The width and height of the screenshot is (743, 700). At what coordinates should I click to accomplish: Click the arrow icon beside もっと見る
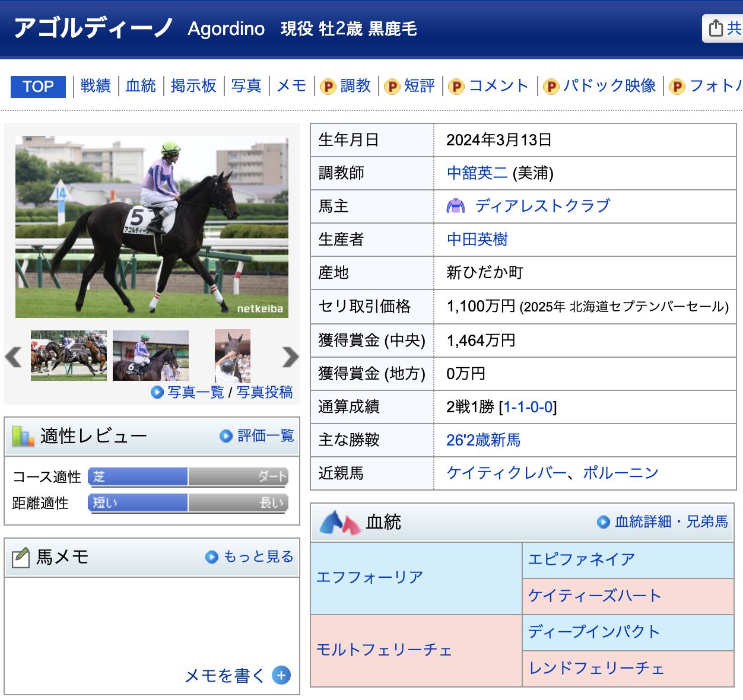pyautogui.click(x=212, y=557)
